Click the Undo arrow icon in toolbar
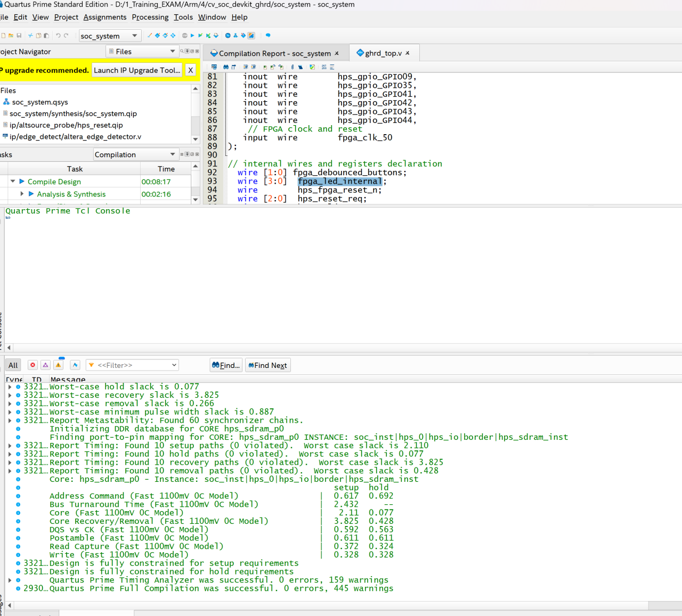 point(58,36)
